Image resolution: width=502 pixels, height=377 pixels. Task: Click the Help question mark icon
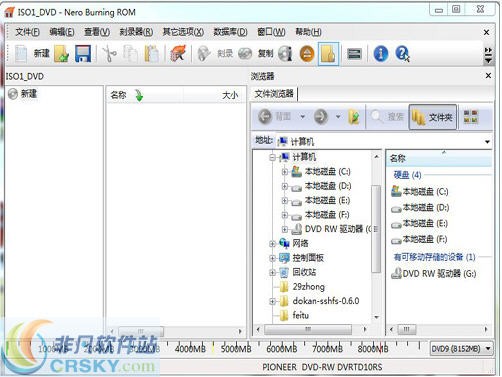point(402,53)
